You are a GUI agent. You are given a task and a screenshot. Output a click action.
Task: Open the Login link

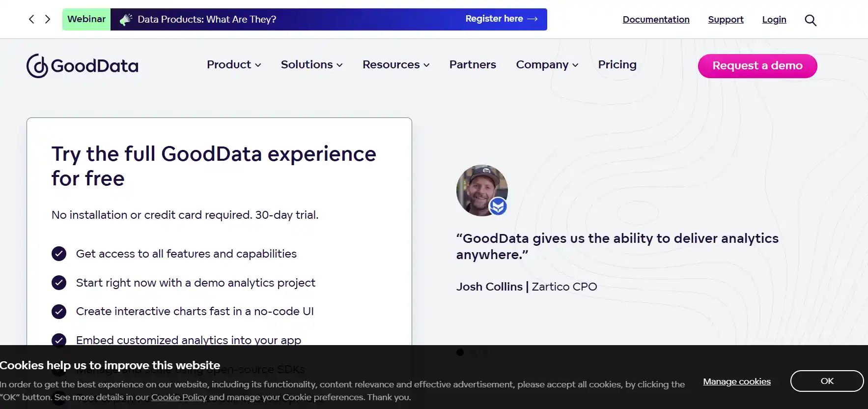coord(774,20)
